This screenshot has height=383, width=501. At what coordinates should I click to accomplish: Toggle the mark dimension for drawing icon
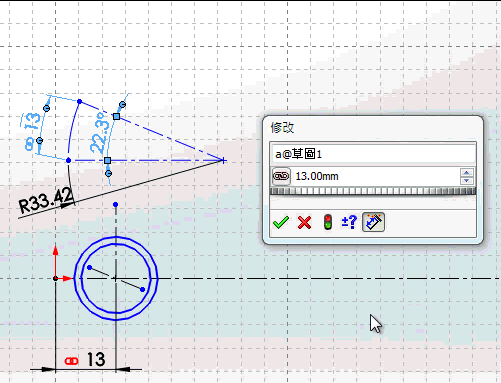click(373, 222)
